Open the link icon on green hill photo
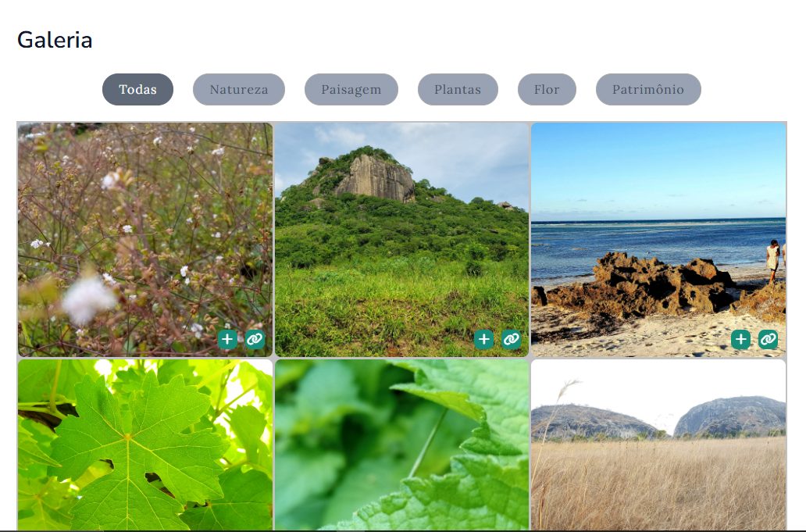The height and width of the screenshot is (532, 806). 512,339
